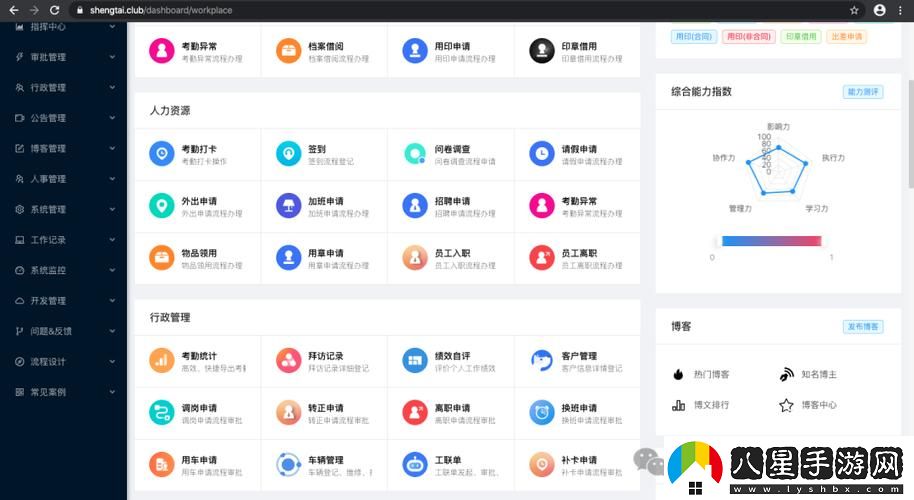Open the 用章申请 icon
This screenshot has width=914, height=500.
tap(289, 258)
